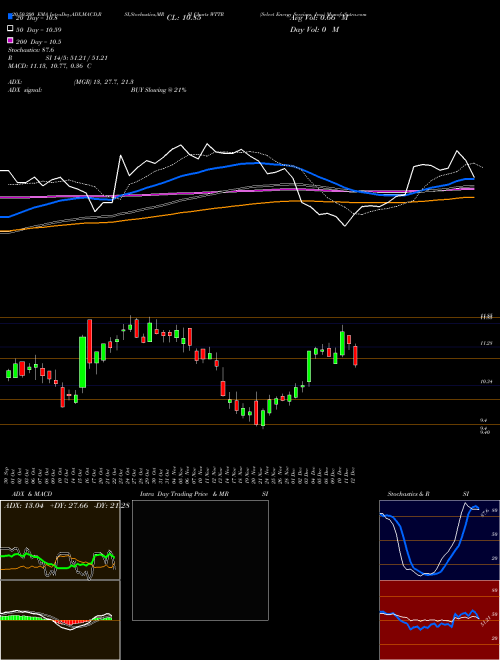Click the 'ADX: 13.04 +DY: 27.66' readout
500x660 pixels.
pyautogui.click(x=46, y=506)
